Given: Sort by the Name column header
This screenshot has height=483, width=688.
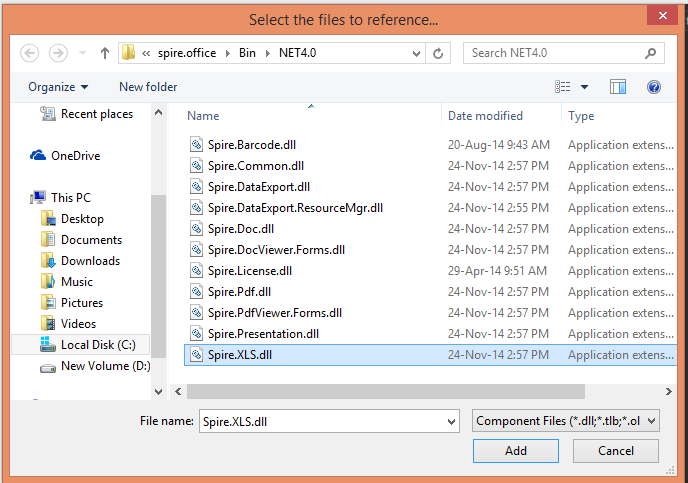Looking at the screenshot, I should [x=203, y=116].
